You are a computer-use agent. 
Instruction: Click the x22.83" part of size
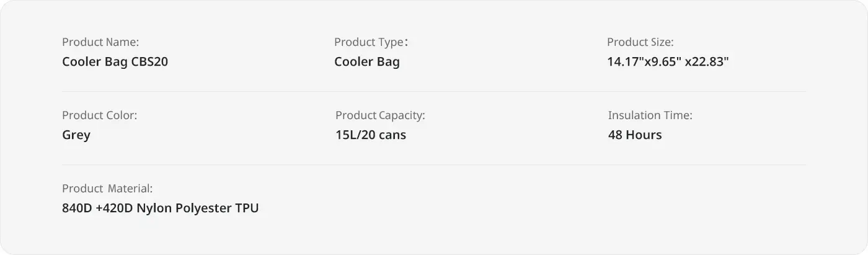[x=707, y=62]
